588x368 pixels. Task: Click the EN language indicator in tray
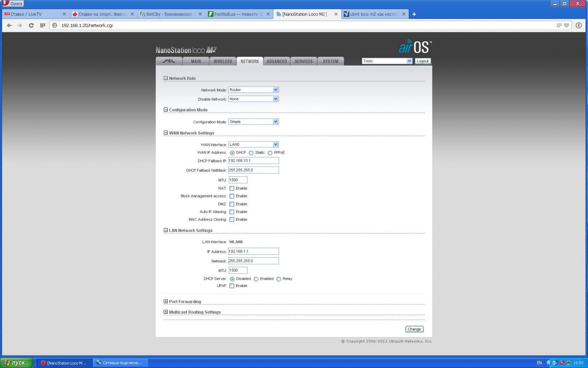[539, 363]
